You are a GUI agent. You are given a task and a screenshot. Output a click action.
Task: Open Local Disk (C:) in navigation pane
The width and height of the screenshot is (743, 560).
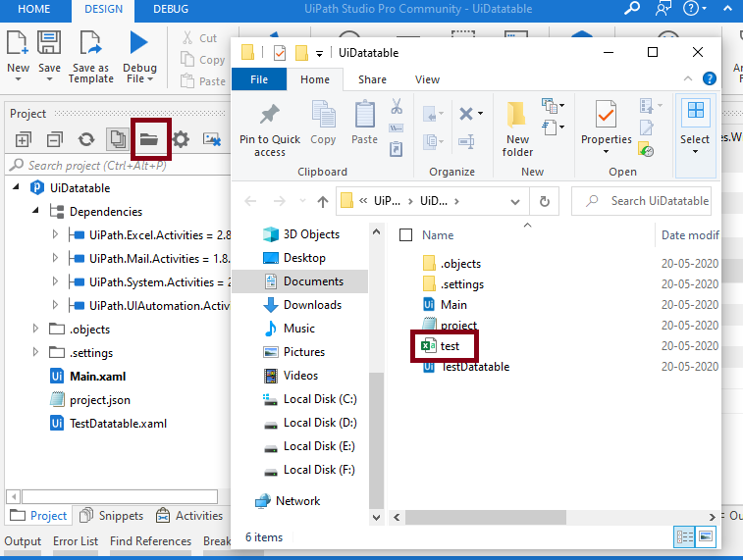tap(320, 399)
